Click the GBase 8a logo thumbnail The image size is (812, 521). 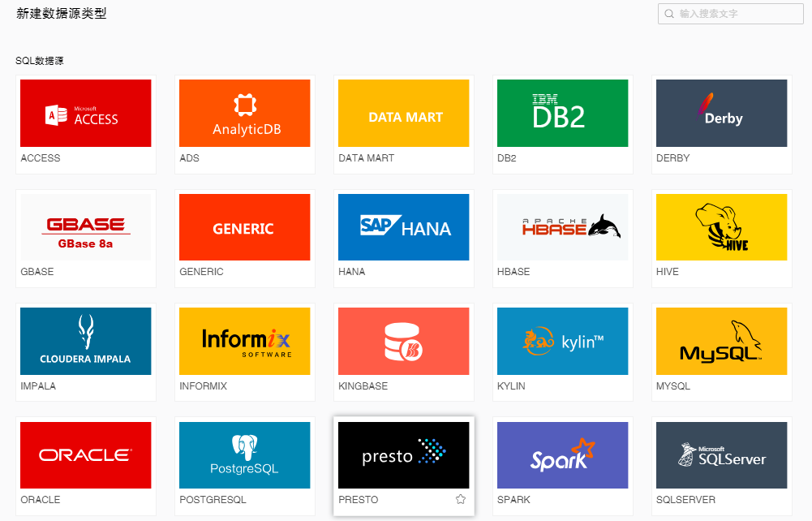click(85, 227)
